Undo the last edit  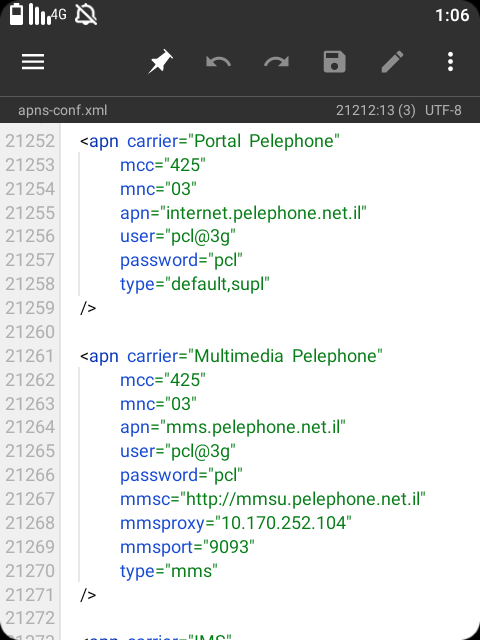[218, 62]
